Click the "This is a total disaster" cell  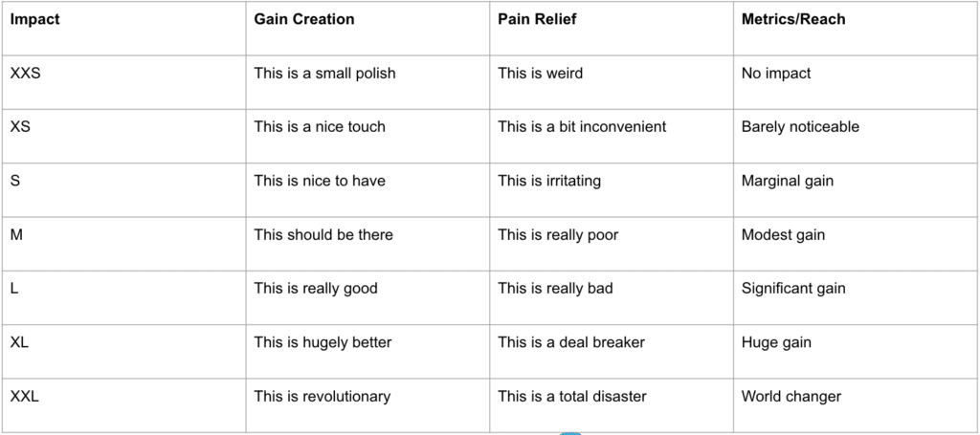572,396
